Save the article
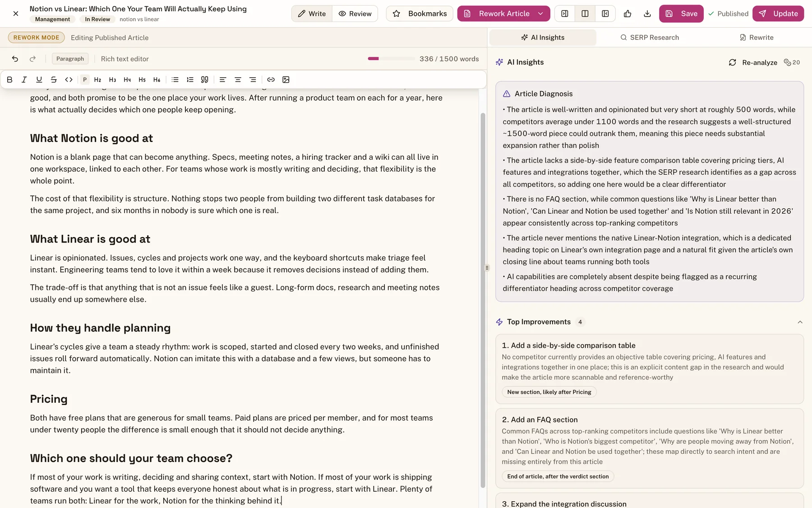Screen dimensions: 812x508 click(x=681, y=14)
